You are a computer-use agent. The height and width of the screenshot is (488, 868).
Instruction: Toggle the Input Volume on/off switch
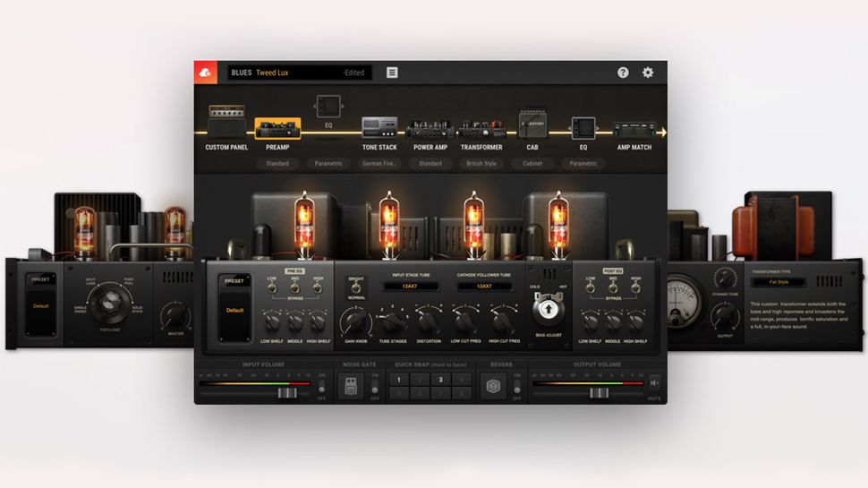321,386
